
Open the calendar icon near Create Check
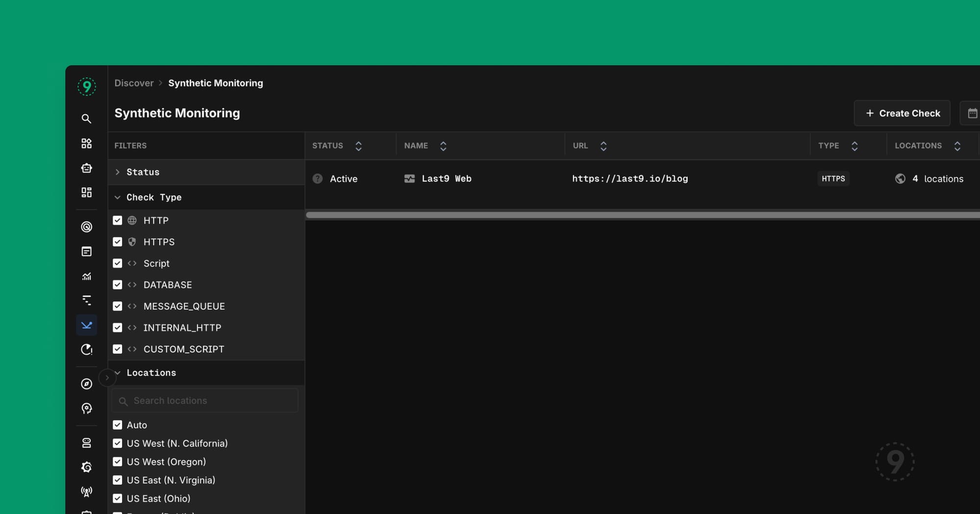coord(973,113)
